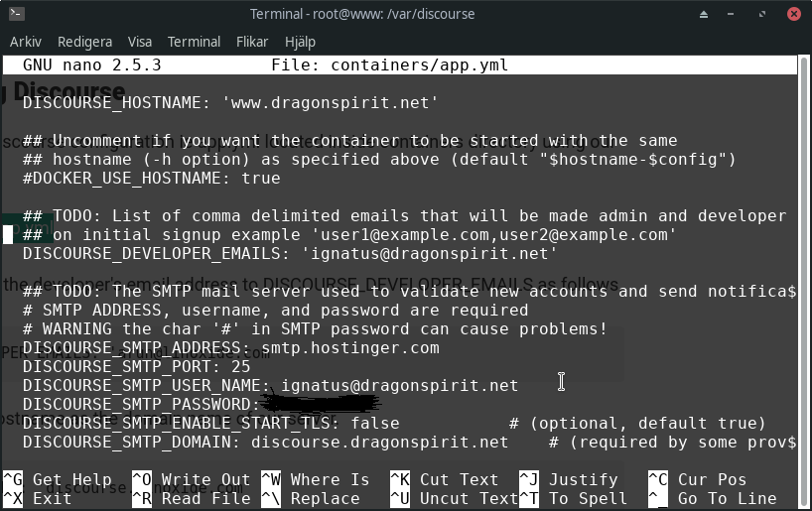Open the Redigera menu
The width and height of the screenshot is (812, 511).
[x=84, y=42]
